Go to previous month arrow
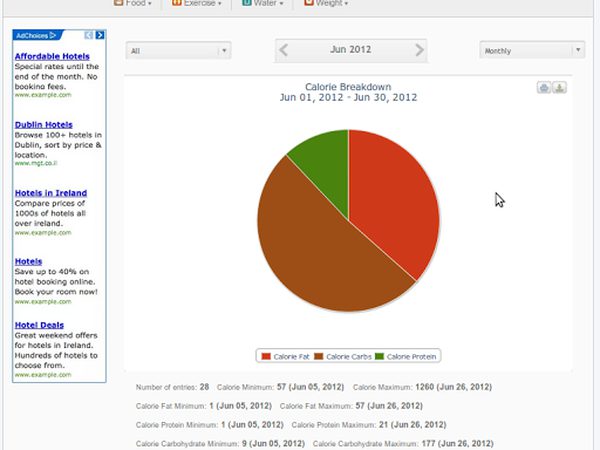 click(283, 50)
